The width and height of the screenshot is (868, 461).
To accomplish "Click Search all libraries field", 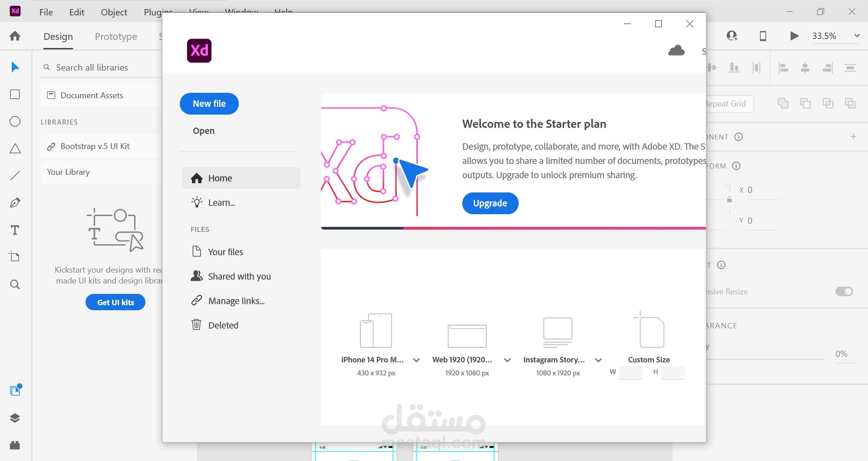I will point(101,67).
